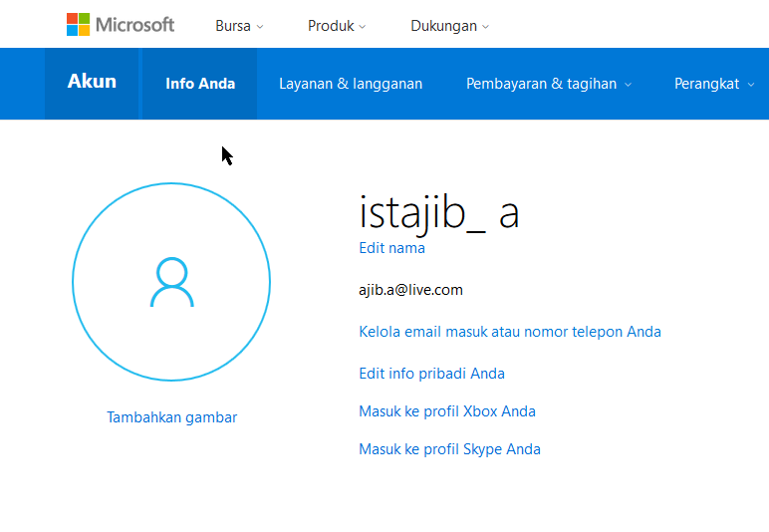This screenshot has width=769, height=532.
Task: Click the profile avatar placeholder circle
Action: pyautogui.click(x=171, y=282)
